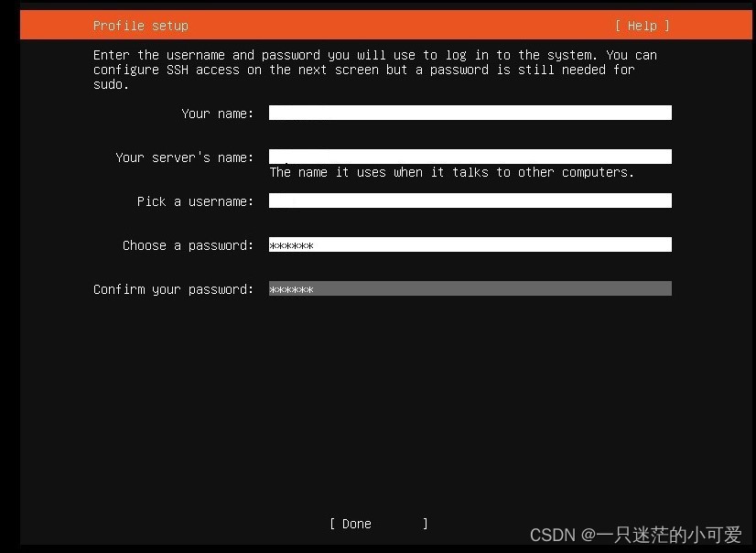Select the 'Pick a username' field

pyautogui.click(x=470, y=201)
